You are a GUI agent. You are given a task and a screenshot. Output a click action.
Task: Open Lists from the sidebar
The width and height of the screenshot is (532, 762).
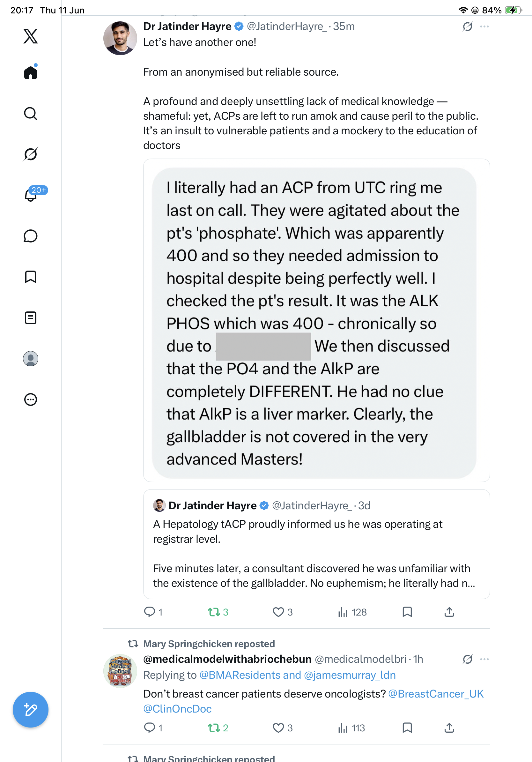tap(31, 317)
